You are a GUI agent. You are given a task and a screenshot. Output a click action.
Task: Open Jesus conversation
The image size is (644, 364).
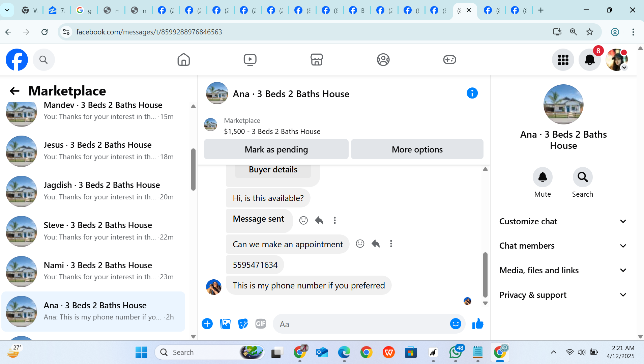click(93, 151)
